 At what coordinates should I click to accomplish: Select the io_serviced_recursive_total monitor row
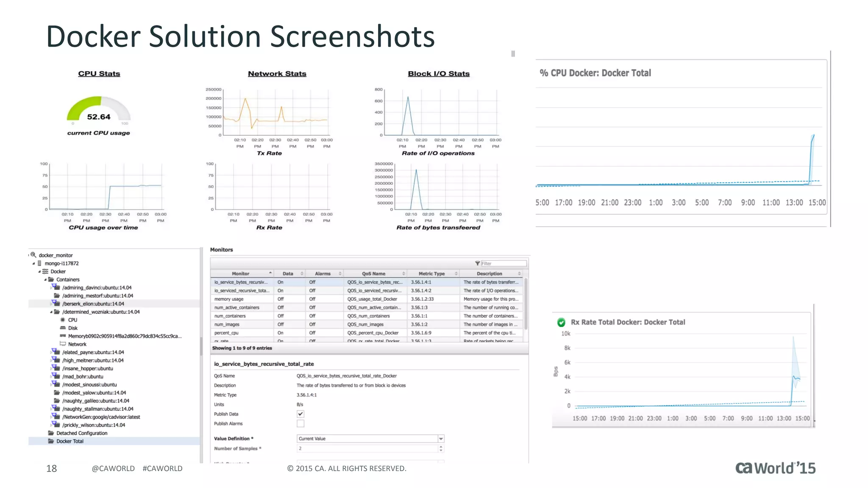pyautogui.click(x=367, y=291)
